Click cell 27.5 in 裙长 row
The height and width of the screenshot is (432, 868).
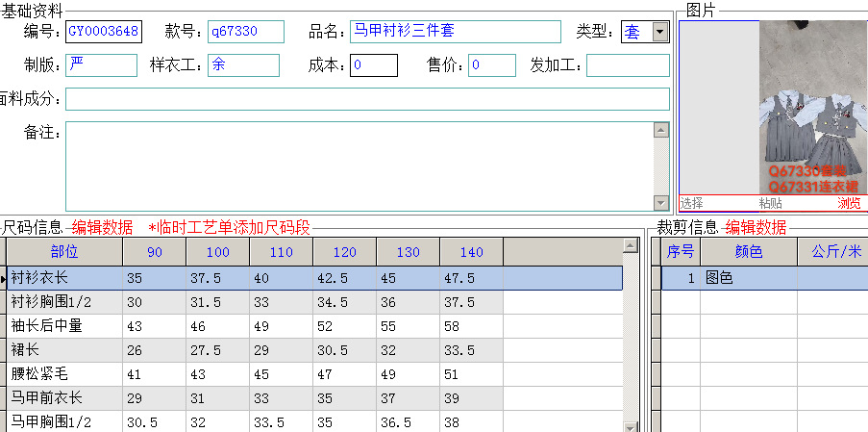(218, 350)
